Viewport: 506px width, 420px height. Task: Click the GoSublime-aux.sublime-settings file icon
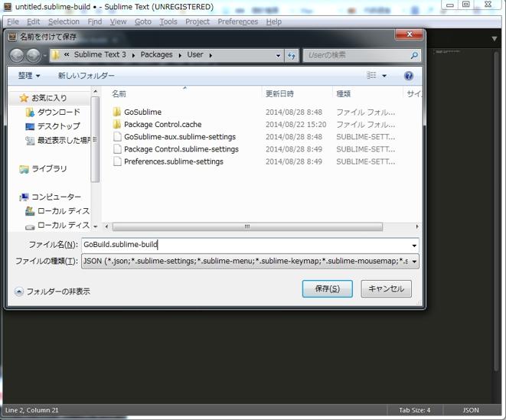[x=117, y=137]
